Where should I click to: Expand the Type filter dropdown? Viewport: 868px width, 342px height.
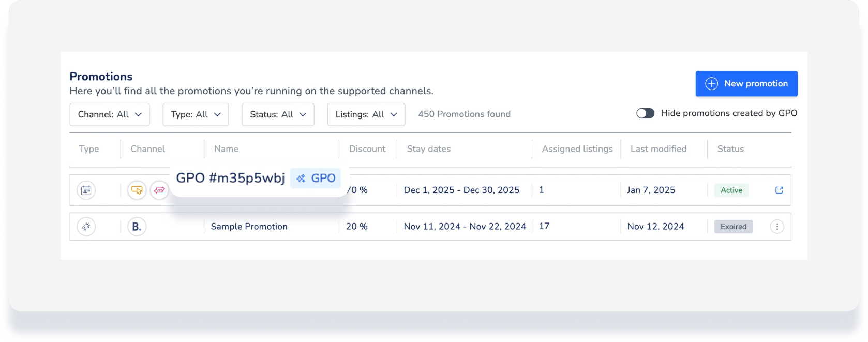[196, 114]
